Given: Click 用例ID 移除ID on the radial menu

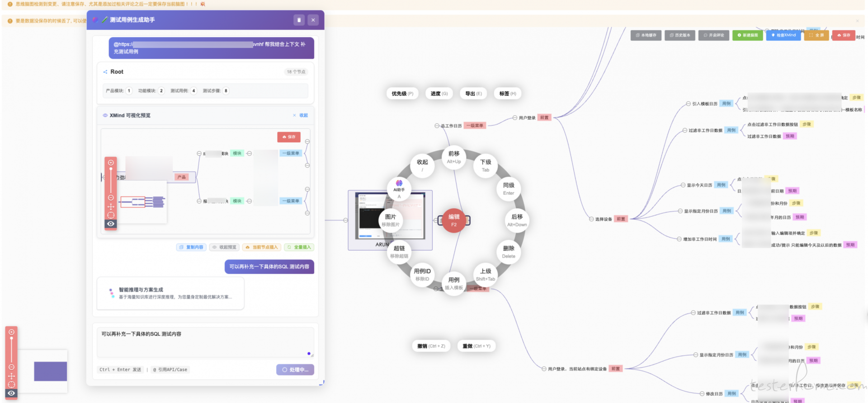Looking at the screenshot, I should point(422,275).
